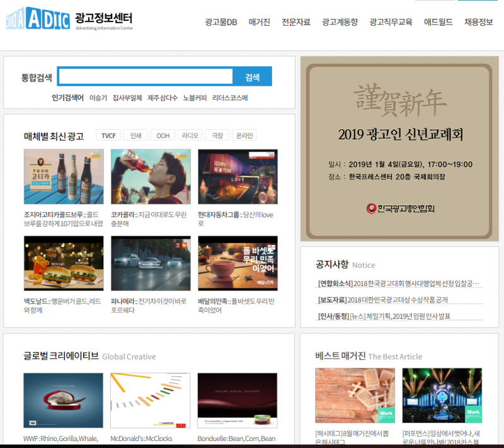Open the 베스트 매거진 section heading
504x448 pixels.
[369, 356]
